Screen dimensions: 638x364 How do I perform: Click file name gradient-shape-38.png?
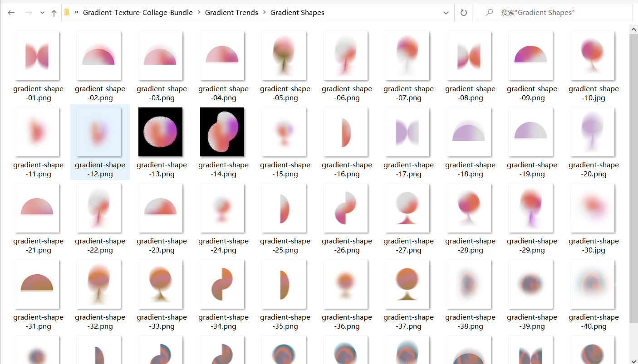pyautogui.click(x=470, y=322)
